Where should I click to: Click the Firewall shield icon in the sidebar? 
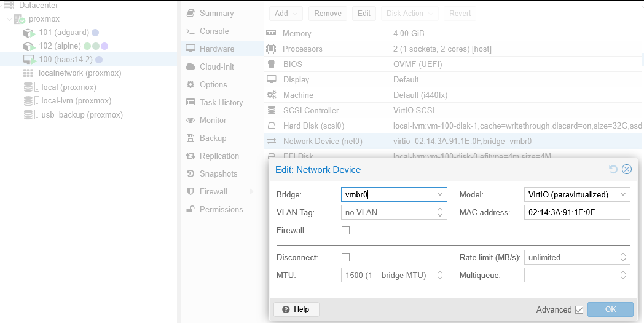[190, 192]
